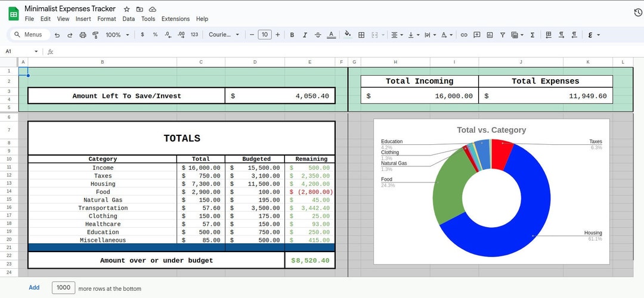
Task: Open fill color picker
Action: [x=348, y=35]
